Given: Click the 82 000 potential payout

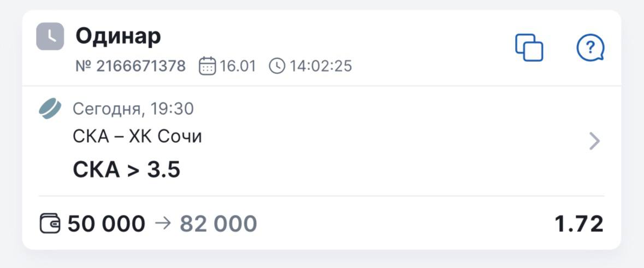Looking at the screenshot, I should tap(218, 224).
